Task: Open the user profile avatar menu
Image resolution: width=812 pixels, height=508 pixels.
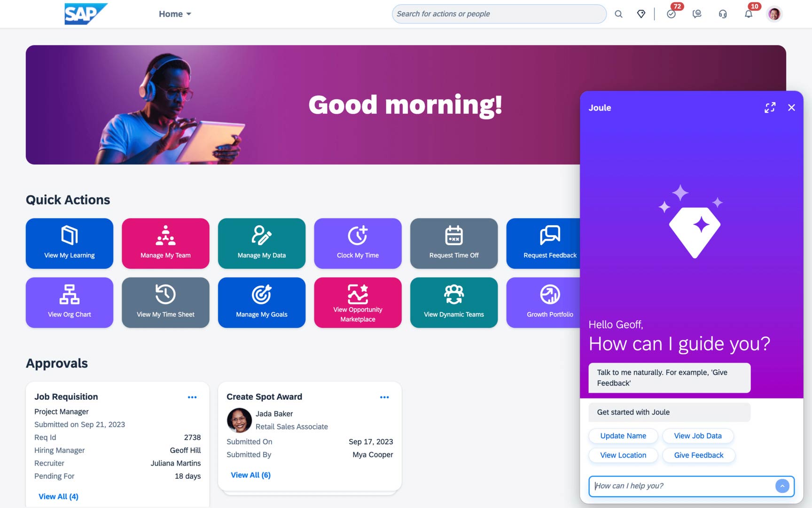Action: tap(774, 14)
